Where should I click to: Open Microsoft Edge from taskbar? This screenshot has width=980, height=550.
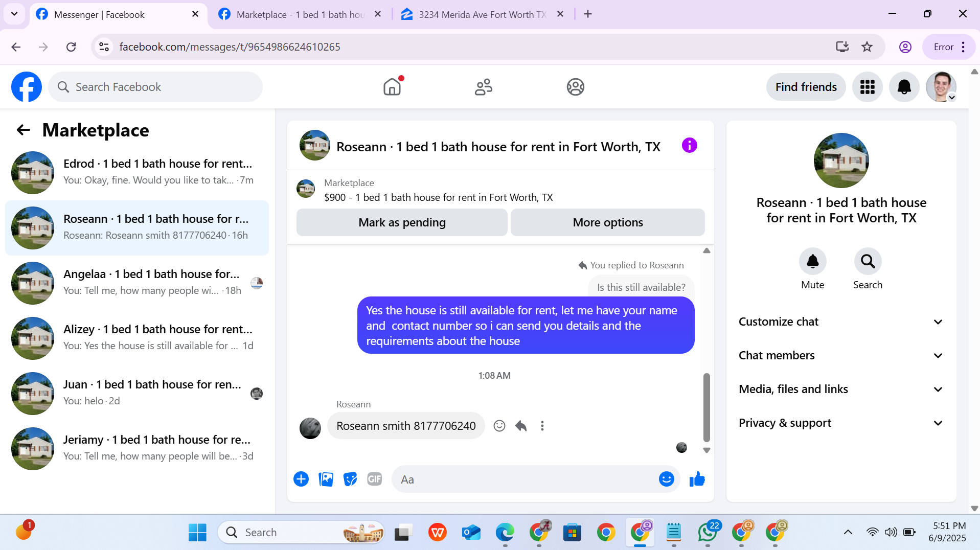click(505, 533)
